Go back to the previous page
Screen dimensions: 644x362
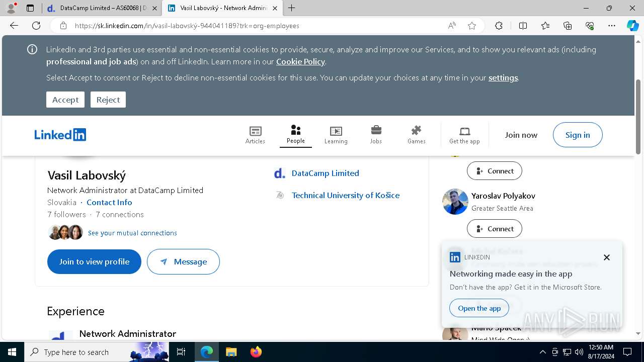pos(14,26)
